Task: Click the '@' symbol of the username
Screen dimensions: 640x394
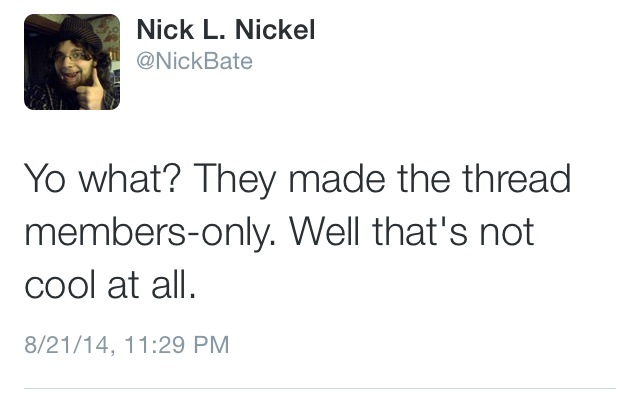Action: pos(145,62)
